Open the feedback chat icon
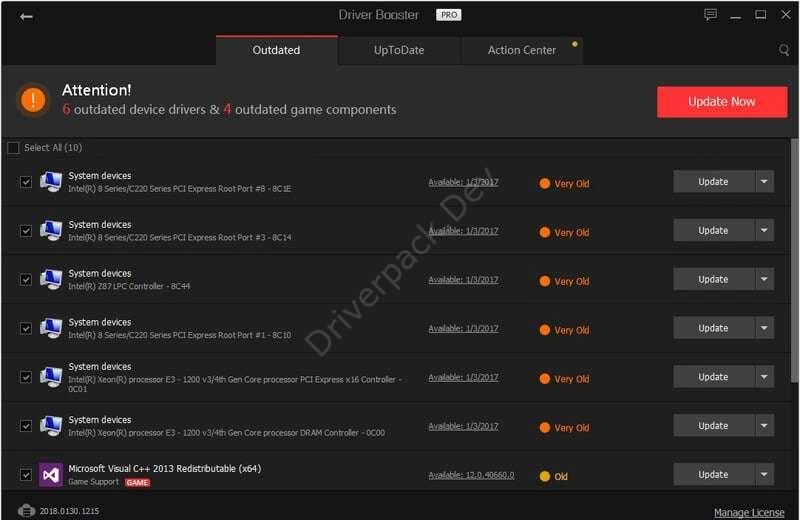 pyautogui.click(x=710, y=15)
